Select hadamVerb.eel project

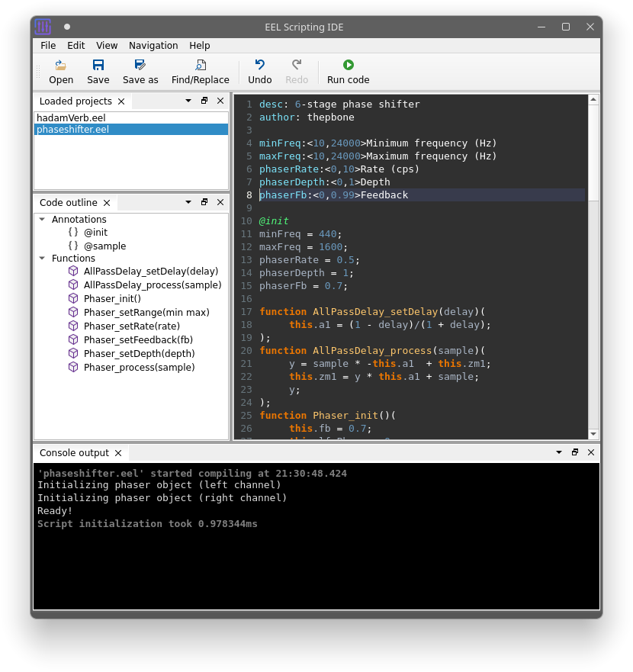tap(71, 118)
